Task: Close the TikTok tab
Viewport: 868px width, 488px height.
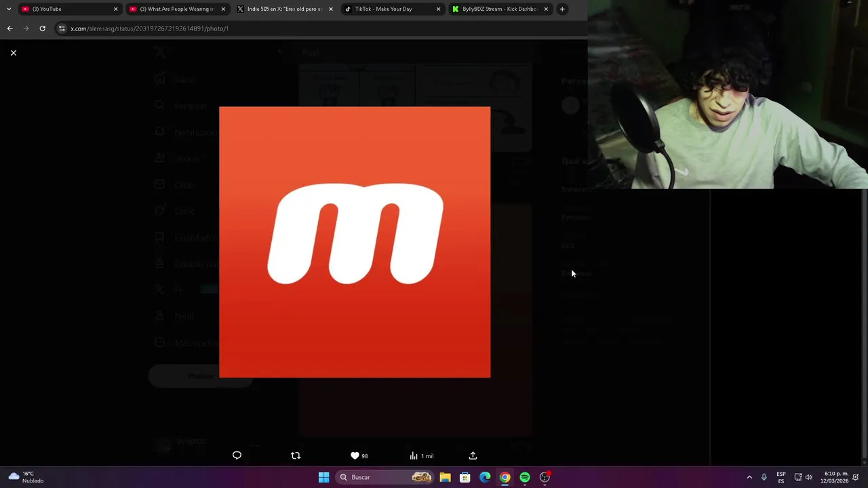Action: click(x=438, y=9)
